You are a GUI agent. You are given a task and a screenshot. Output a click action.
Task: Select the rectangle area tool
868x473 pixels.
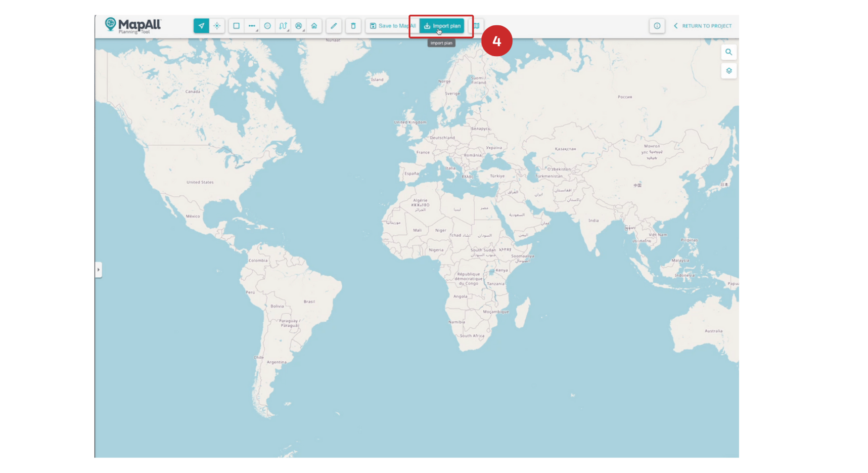(236, 26)
